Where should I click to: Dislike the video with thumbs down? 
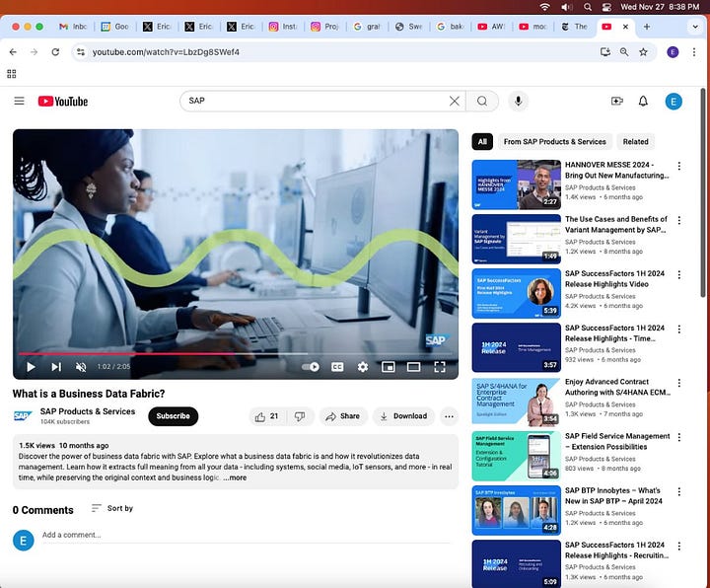(300, 416)
